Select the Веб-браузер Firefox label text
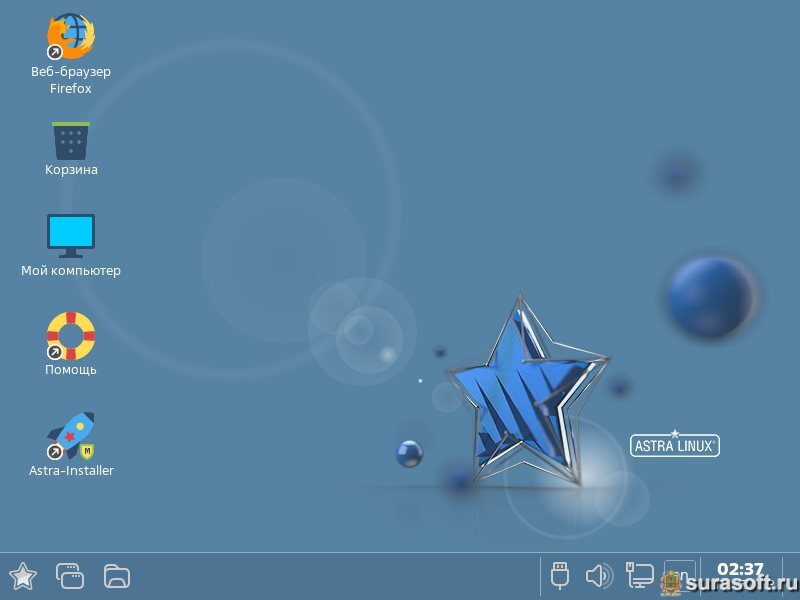This screenshot has width=800, height=600. coord(71,80)
